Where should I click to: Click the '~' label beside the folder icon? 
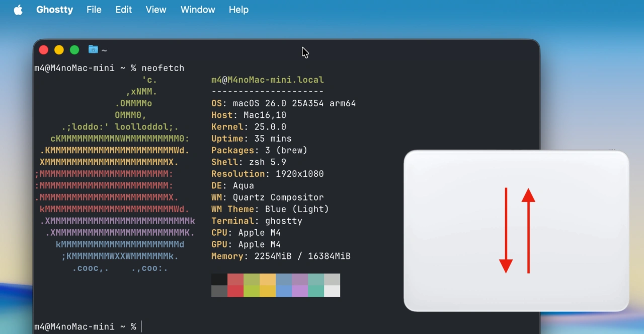[105, 49]
